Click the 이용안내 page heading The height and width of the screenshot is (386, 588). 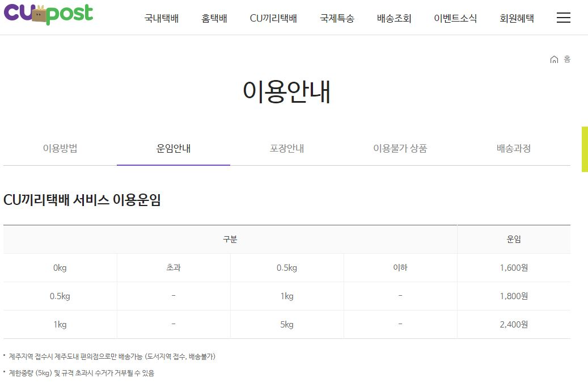(x=286, y=91)
